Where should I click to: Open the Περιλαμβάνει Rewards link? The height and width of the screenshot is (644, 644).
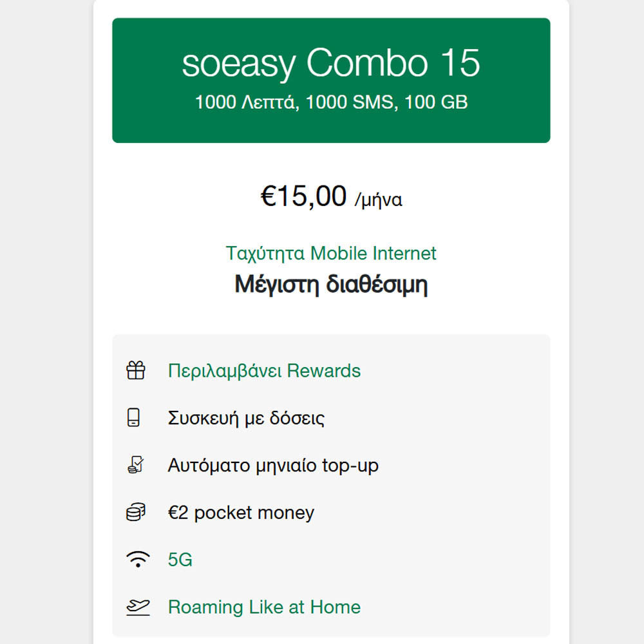pyautogui.click(x=264, y=371)
